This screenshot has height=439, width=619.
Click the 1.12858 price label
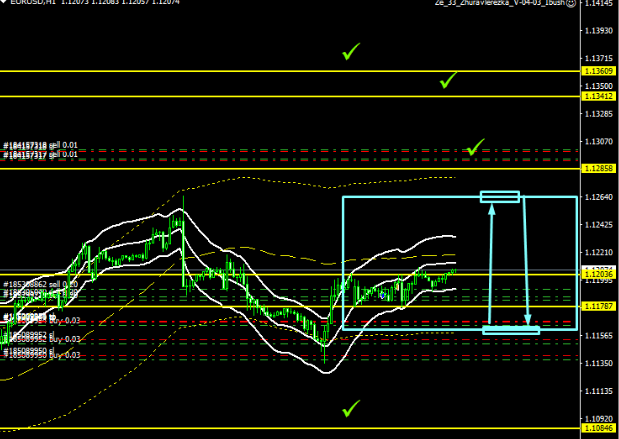tap(596, 169)
